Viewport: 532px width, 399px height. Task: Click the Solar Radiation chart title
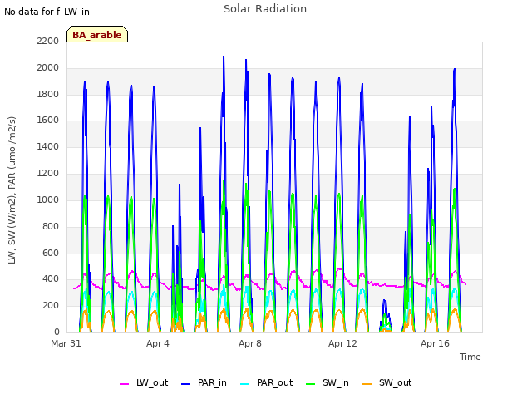point(265,9)
